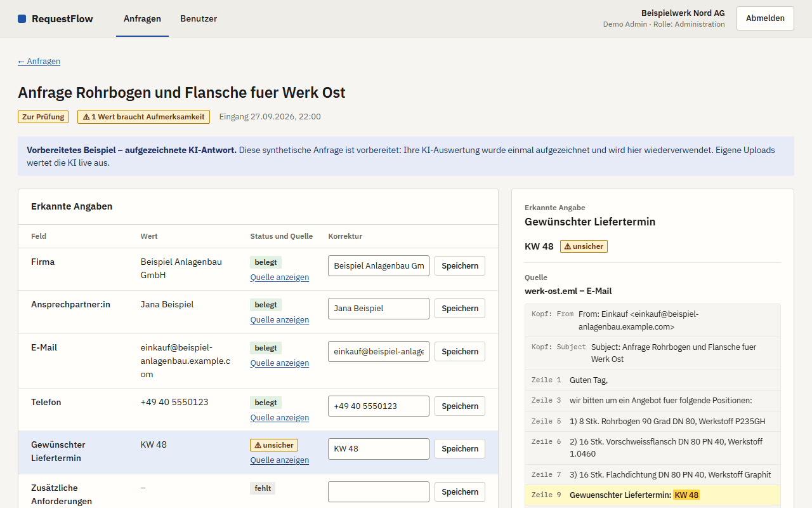
Task: Show source for Gewünschter Liefertermin row
Action: [x=280, y=460]
